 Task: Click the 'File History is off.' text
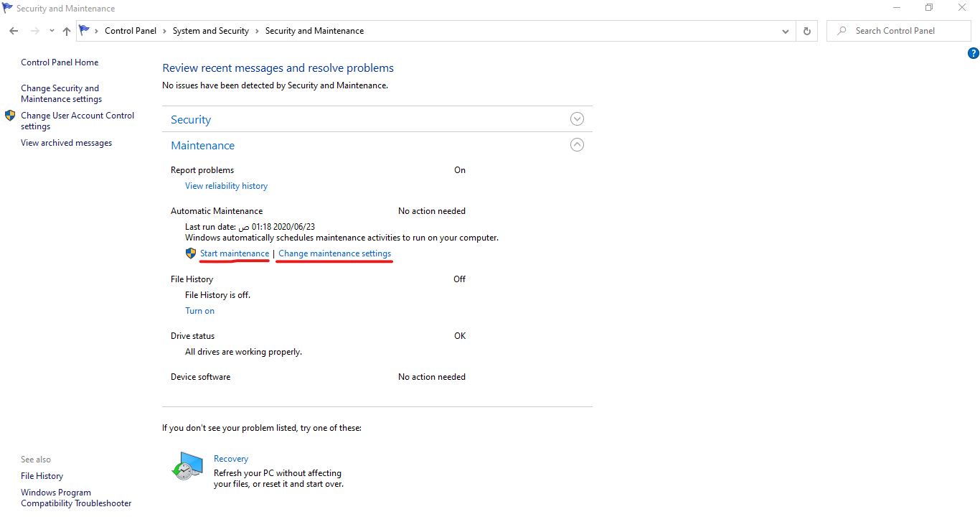click(x=217, y=295)
